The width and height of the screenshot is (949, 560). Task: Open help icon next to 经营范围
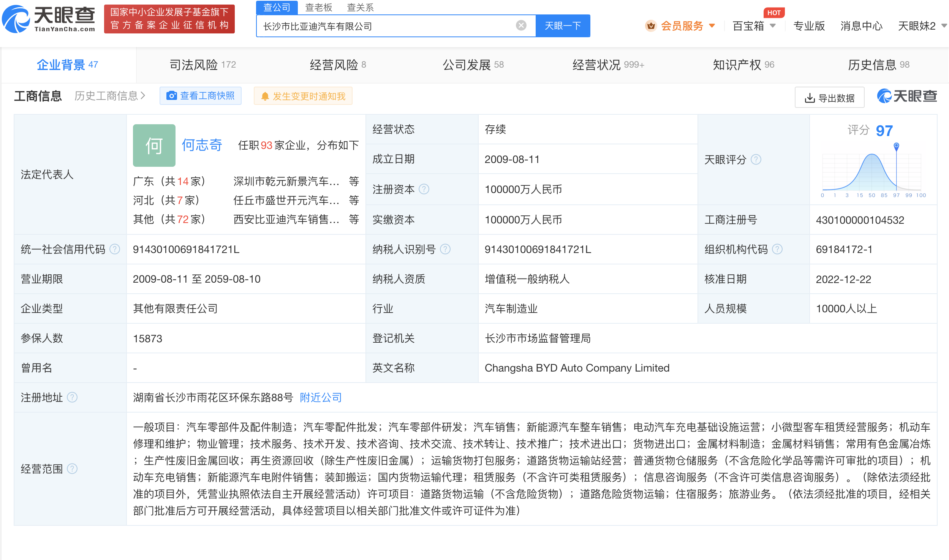pos(72,469)
